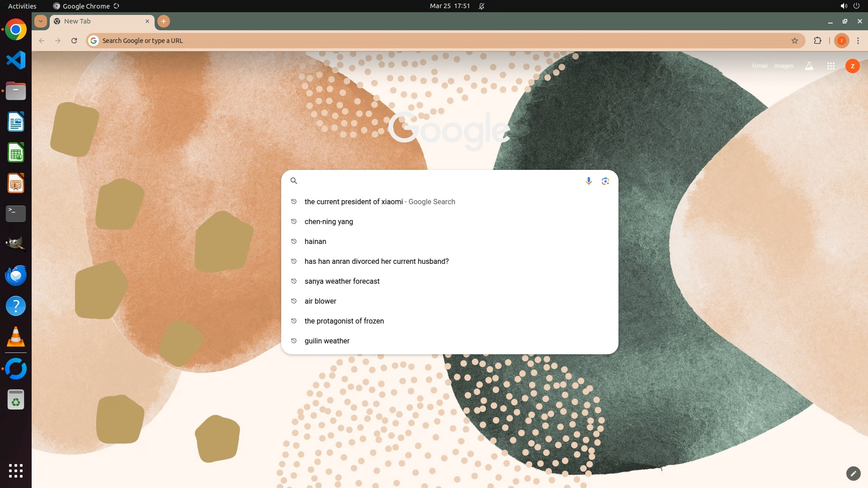Bookmark this tab with star icon
The width and height of the screenshot is (868, 488).
pos(795,41)
